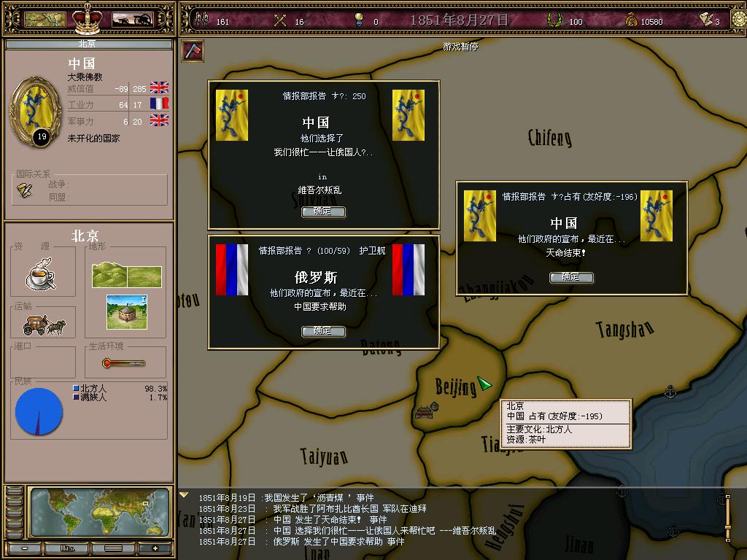Click the treasury amount 10580

(x=651, y=21)
